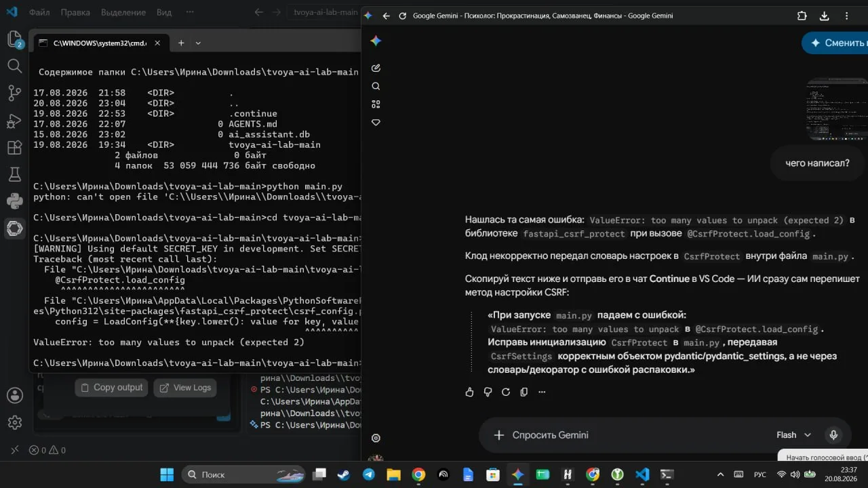Open the terminal new-tab profile dropdown

click(x=198, y=43)
